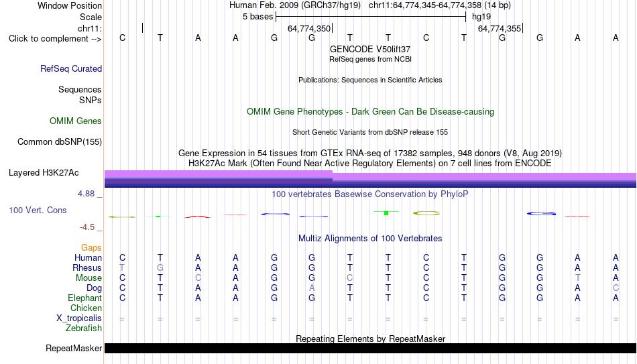The image size is (637, 364).
Task: Click the Dog species label
Action: [x=94, y=288]
